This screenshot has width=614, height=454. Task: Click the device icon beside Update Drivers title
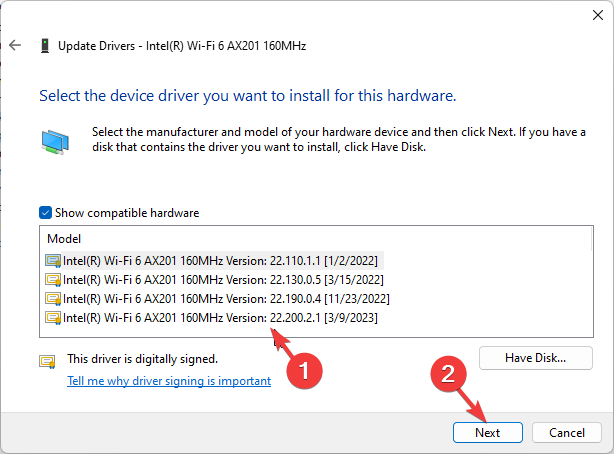[x=45, y=45]
